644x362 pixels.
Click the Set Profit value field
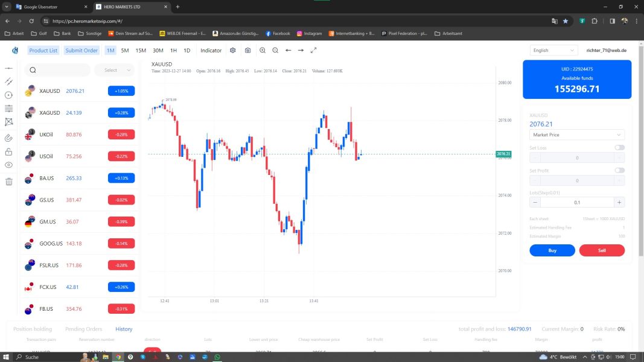[577, 180]
